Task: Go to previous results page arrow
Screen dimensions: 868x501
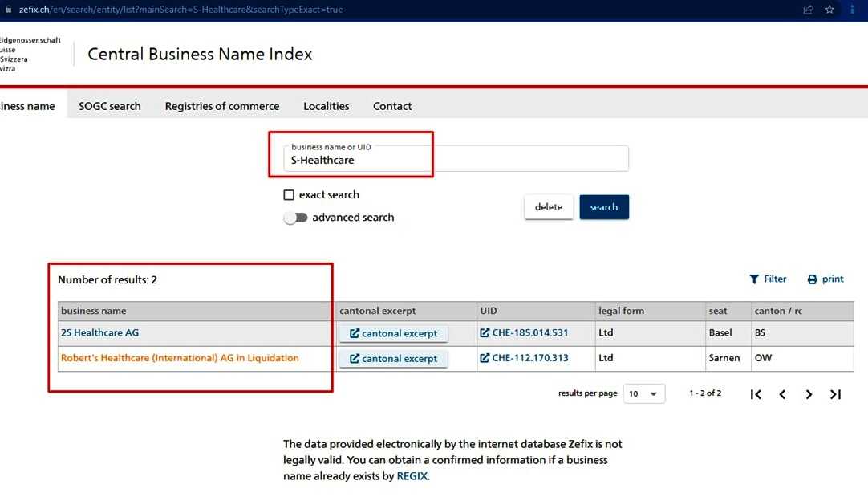Action: (x=782, y=394)
